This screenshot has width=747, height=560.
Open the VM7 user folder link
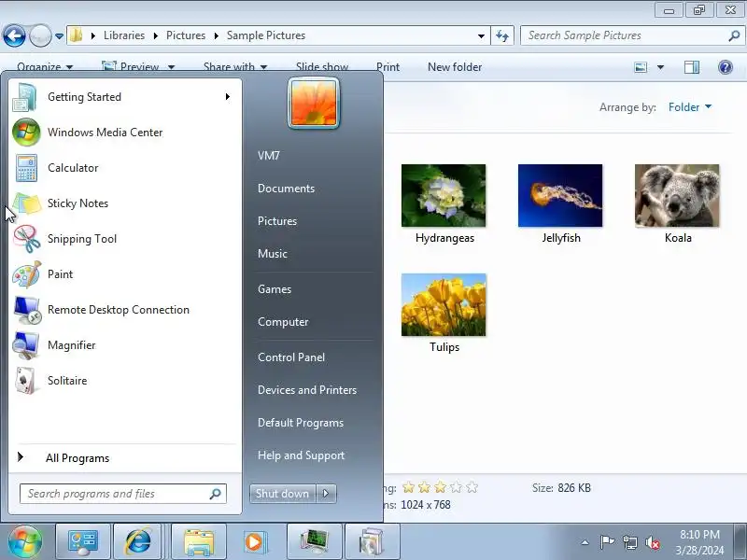[269, 156]
